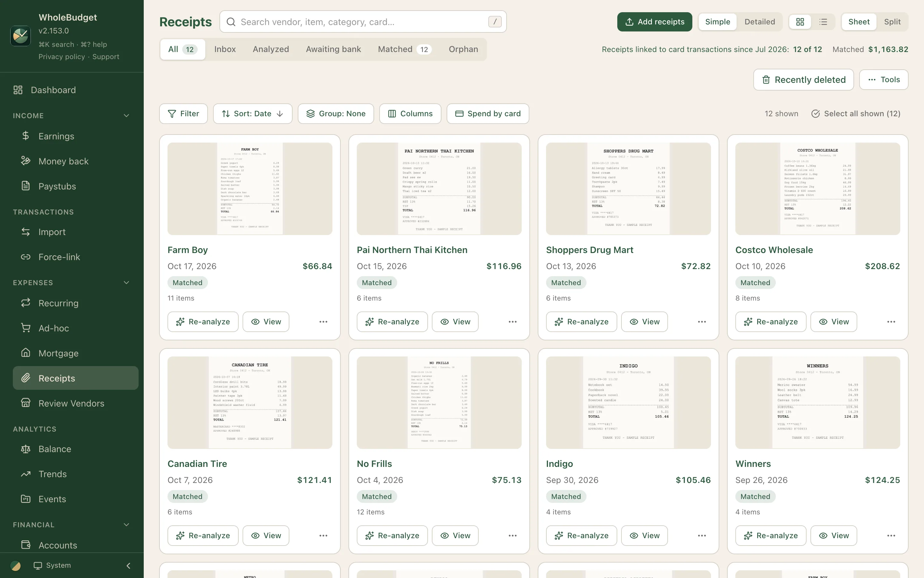
Task: Collapse the Financial section
Action: click(126, 525)
